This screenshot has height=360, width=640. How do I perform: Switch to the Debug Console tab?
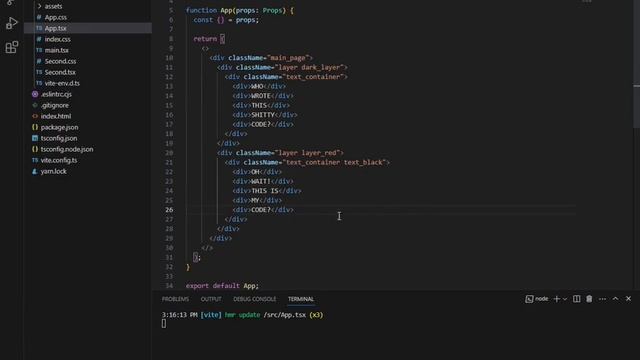[255, 299]
